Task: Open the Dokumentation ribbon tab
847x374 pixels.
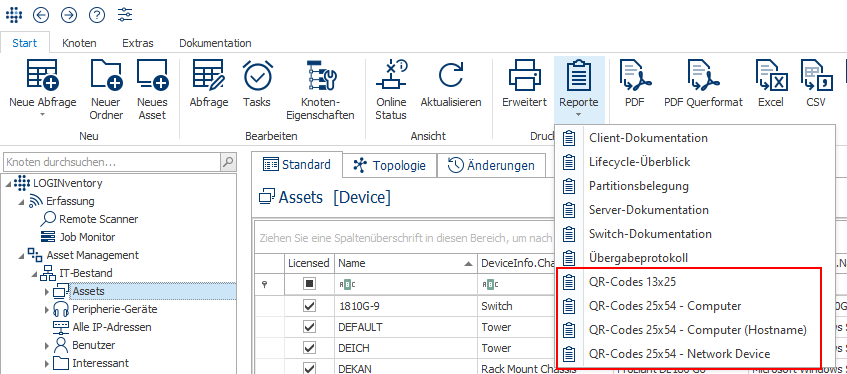Action: tap(215, 43)
